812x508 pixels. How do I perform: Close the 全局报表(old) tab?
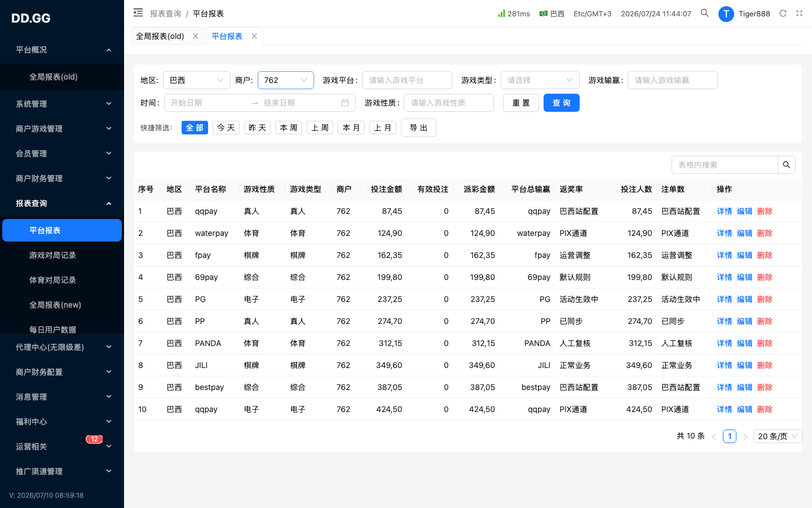click(196, 36)
